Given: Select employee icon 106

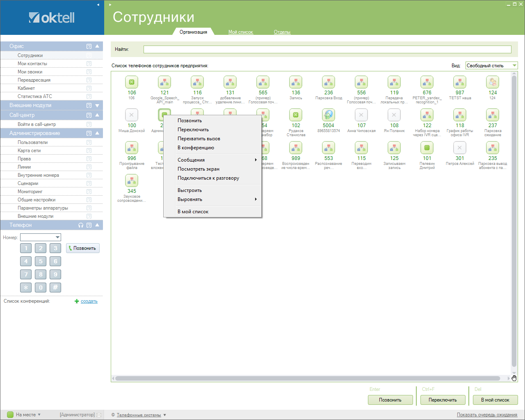Looking at the screenshot, I should 132,82.
